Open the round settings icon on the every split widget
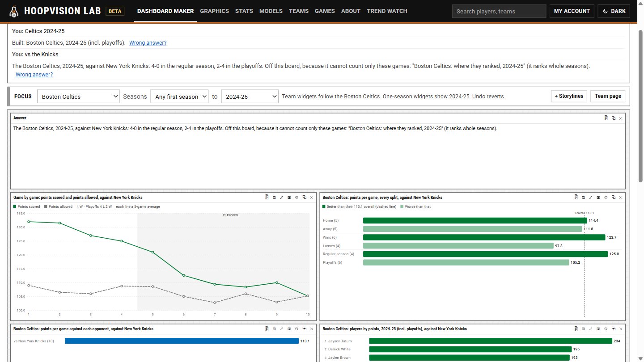644x362 pixels. [x=606, y=197]
